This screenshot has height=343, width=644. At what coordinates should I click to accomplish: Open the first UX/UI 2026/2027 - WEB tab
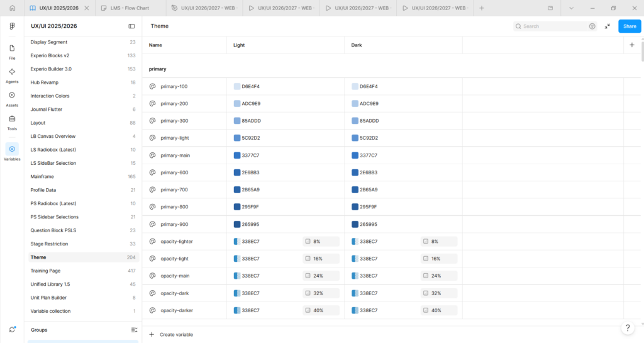[x=204, y=8]
